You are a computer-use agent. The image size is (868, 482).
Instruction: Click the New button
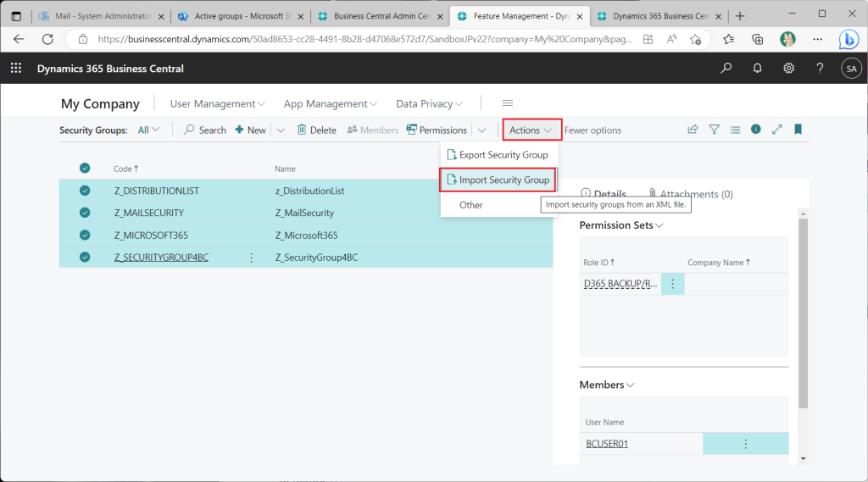pyautogui.click(x=250, y=130)
